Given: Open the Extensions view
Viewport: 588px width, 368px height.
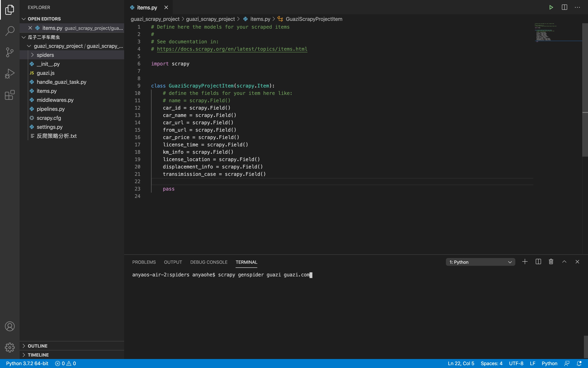Looking at the screenshot, I should pyautogui.click(x=10, y=95).
